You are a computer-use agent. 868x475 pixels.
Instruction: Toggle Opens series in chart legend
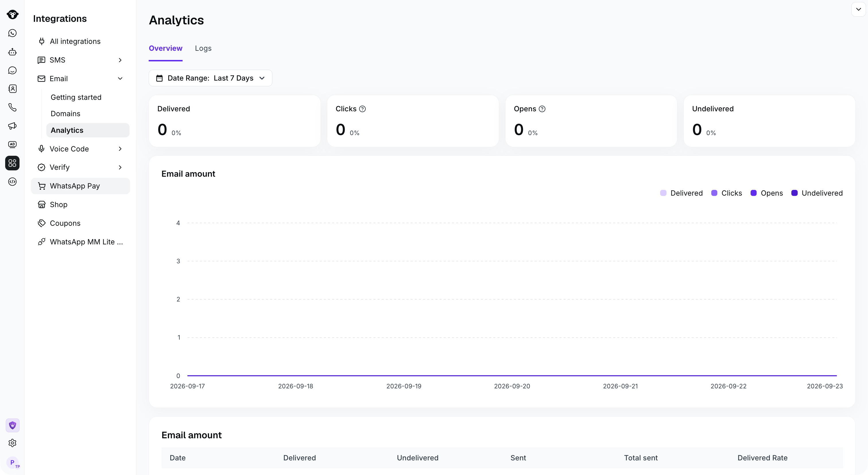767,193
